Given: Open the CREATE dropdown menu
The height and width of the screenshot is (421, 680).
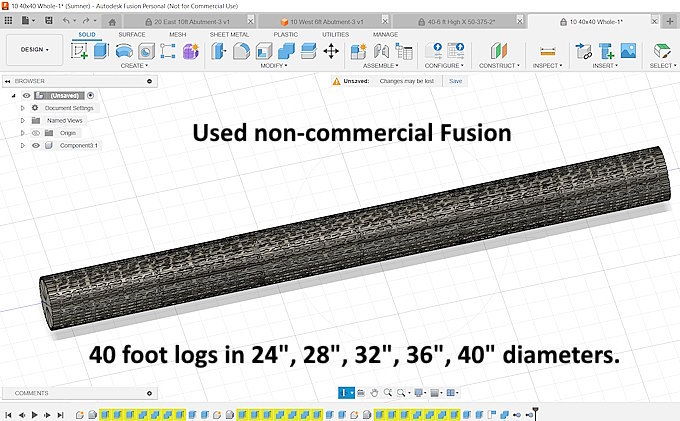Looking at the screenshot, I should 134,65.
